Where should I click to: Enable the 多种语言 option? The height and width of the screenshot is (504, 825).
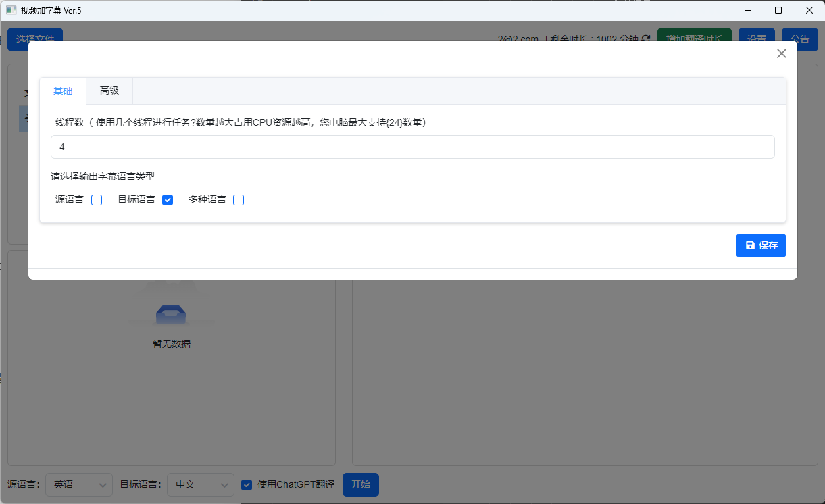(x=238, y=199)
